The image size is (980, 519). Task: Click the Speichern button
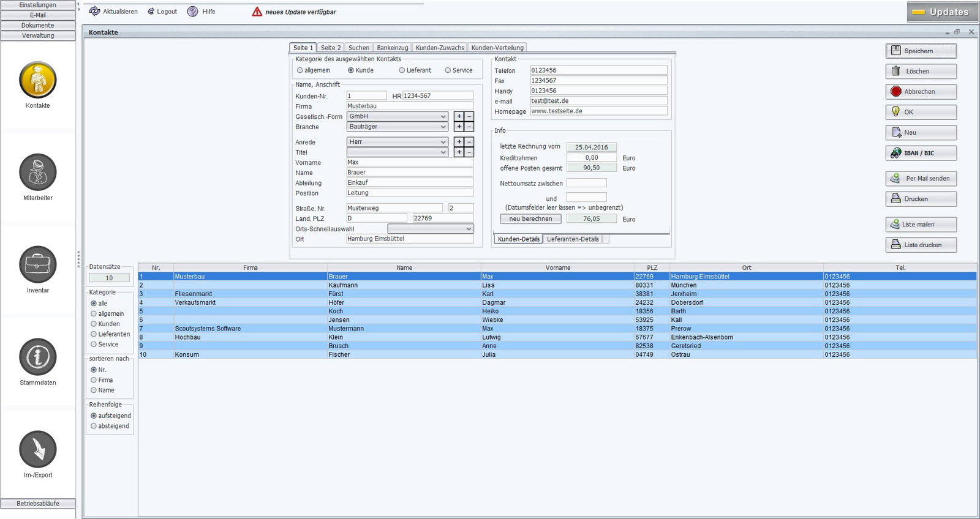click(921, 51)
